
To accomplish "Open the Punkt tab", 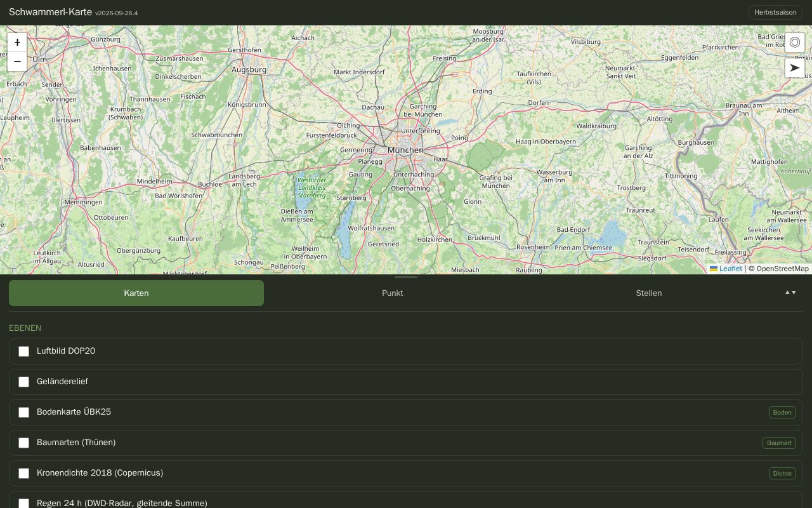I will point(393,293).
